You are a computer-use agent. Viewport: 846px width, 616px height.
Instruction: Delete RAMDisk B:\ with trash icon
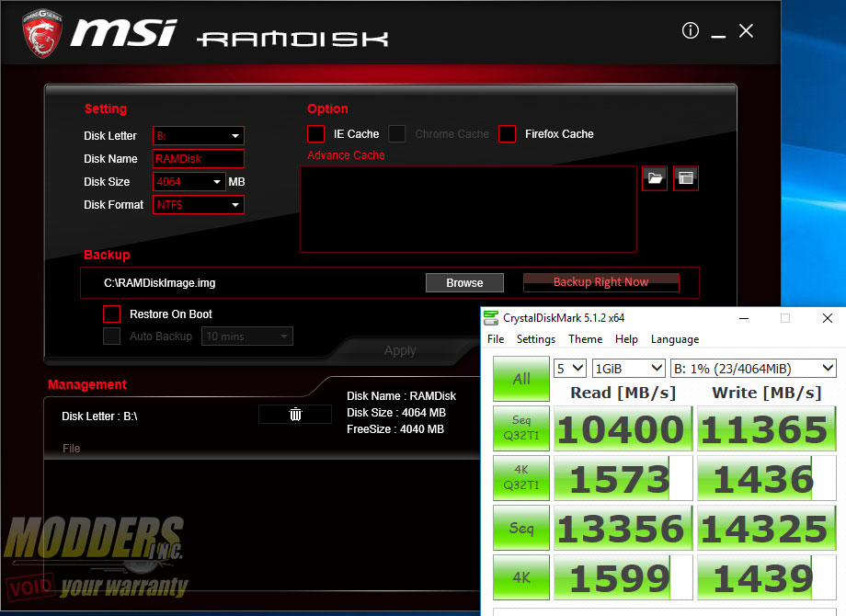(295, 415)
